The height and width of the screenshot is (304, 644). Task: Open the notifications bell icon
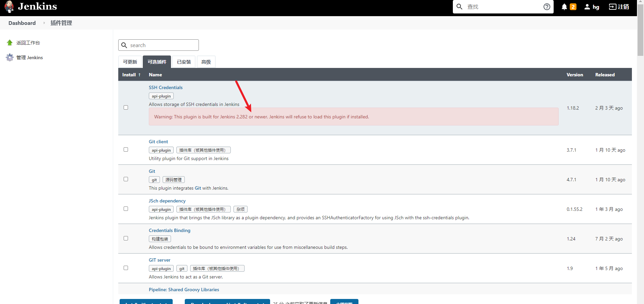click(x=564, y=7)
